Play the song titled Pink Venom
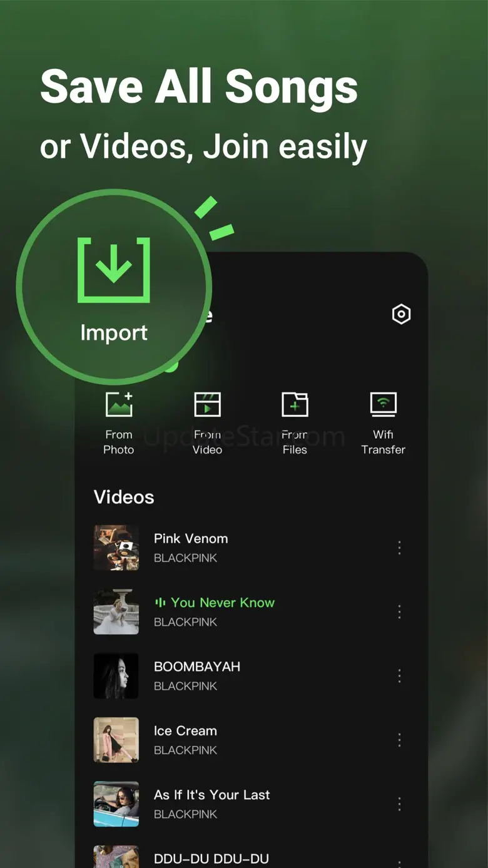The image size is (488, 868). 191,538
